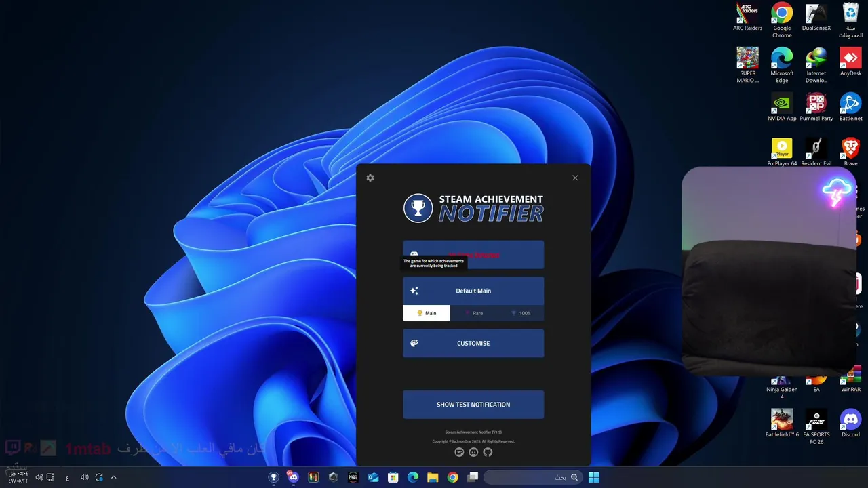Open Edge from the taskbar
Screen dimensions: 868x488
413,477
